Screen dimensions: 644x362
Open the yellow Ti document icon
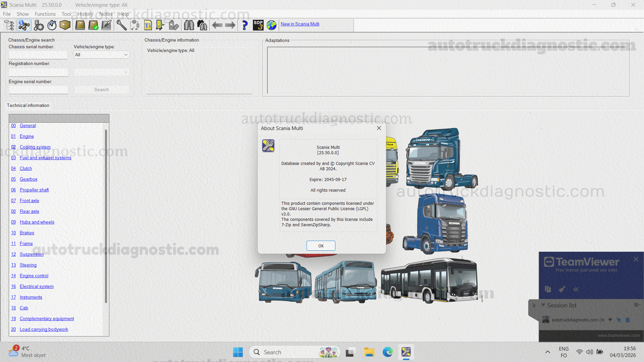click(x=148, y=25)
